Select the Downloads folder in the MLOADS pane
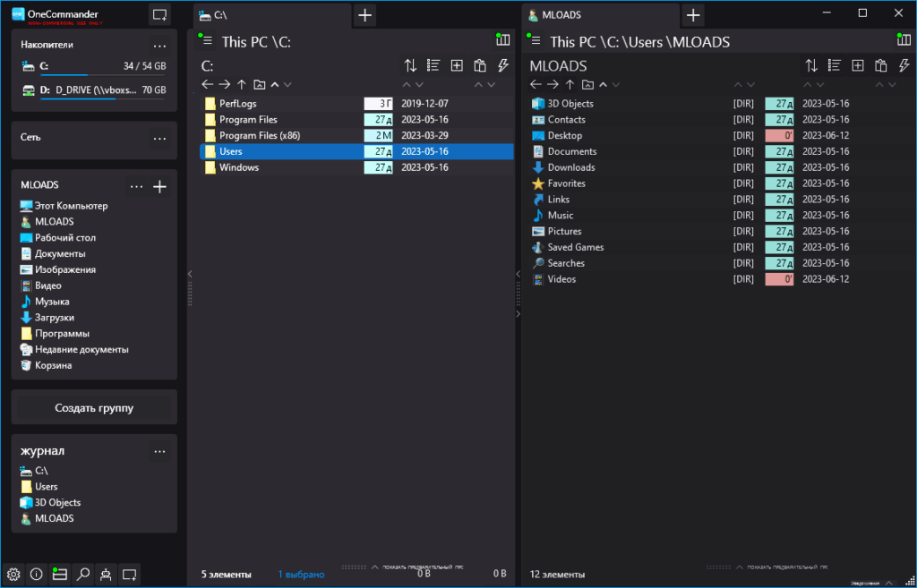Viewport: 917px width, 588px height. [719, 167]
